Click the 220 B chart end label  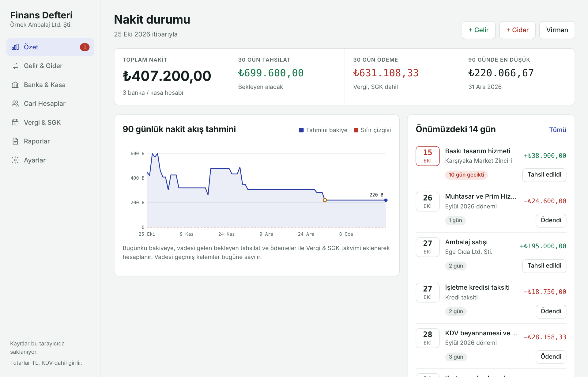pos(376,195)
